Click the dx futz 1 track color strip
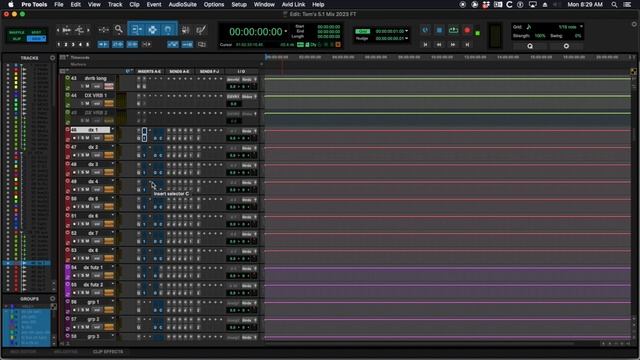Image resolution: width=640 pixels, height=360 pixels. coord(68,272)
